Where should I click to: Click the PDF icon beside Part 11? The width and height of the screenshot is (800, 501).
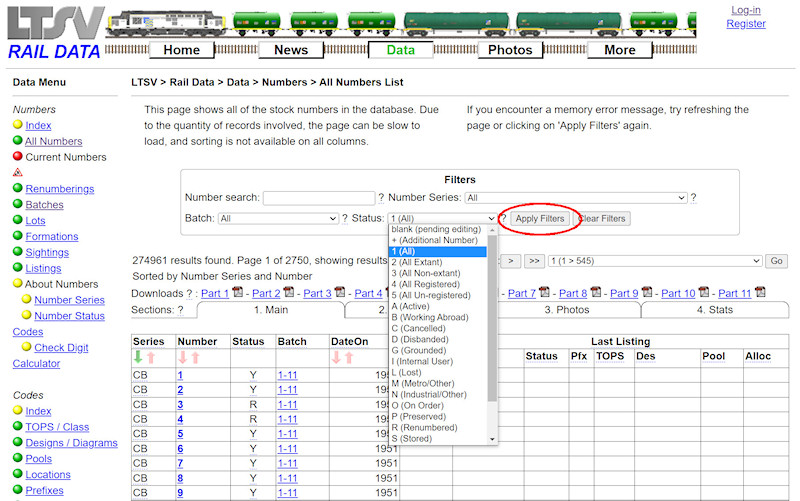click(x=760, y=293)
